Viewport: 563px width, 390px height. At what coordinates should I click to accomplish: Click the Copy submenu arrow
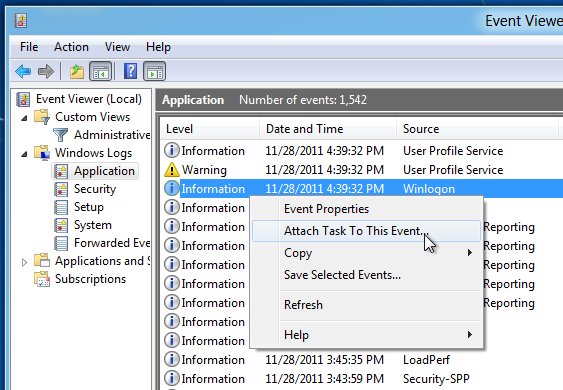(470, 253)
